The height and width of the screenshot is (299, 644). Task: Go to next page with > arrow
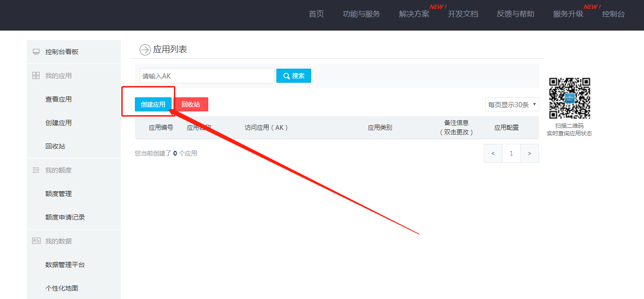(x=530, y=153)
